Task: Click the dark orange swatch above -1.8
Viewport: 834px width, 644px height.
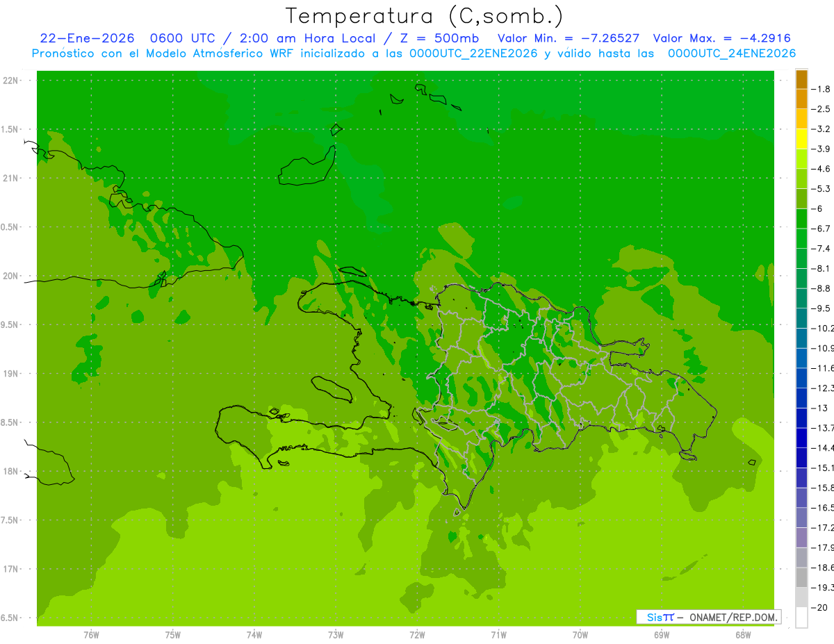Action: 801,80
